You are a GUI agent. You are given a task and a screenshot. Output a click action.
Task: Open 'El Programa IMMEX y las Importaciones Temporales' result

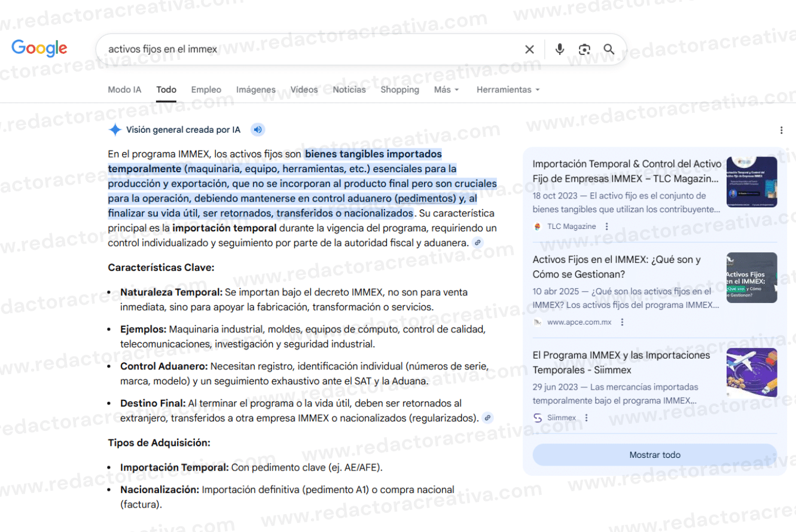click(621, 362)
